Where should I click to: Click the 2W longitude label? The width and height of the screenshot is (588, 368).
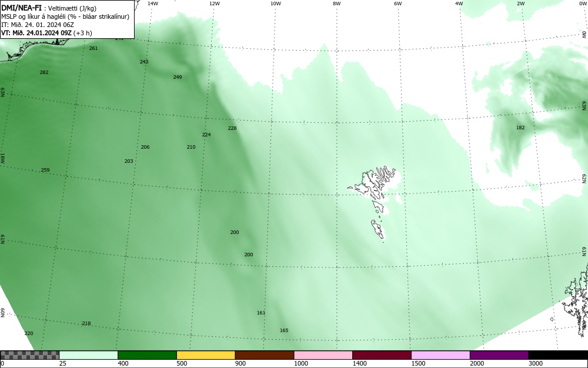pos(520,4)
